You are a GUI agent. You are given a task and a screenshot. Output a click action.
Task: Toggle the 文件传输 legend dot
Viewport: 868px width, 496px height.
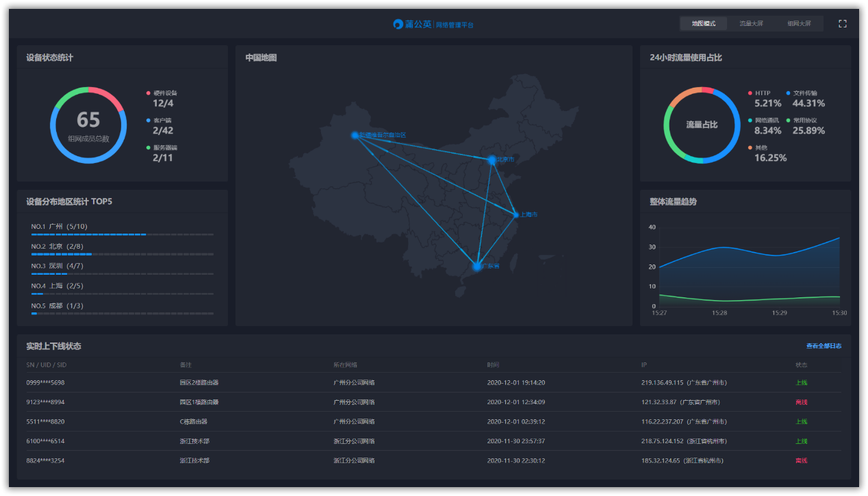(788, 93)
